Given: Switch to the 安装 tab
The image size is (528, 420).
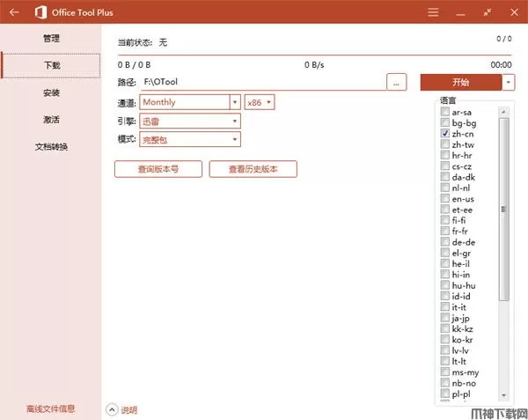Looking at the screenshot, I should click(x=51, y=92).
